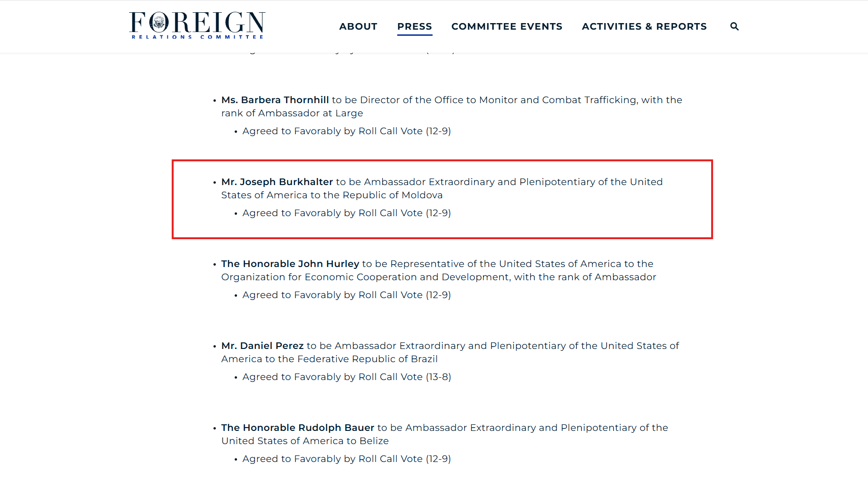
Task: Click the Roll Call Vote line under Thornhill
Action: click(x=347, y=131)
